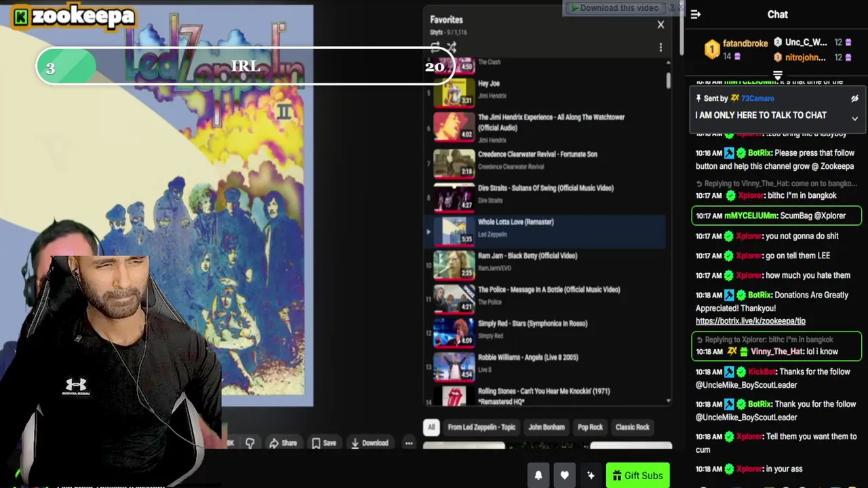This screenshot has width=868, height=488.
Task: Click the sparkle icon beside Gift Subs
Action: coord(591,476)
